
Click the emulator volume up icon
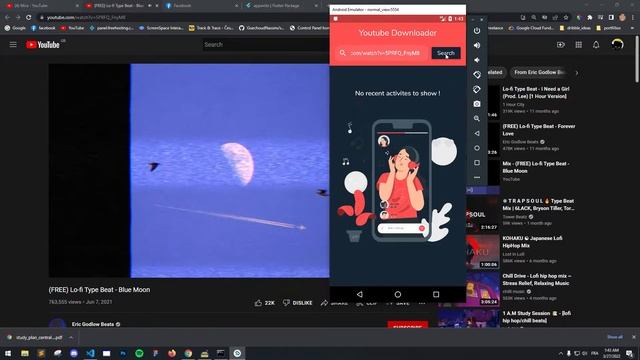(477, 45)
